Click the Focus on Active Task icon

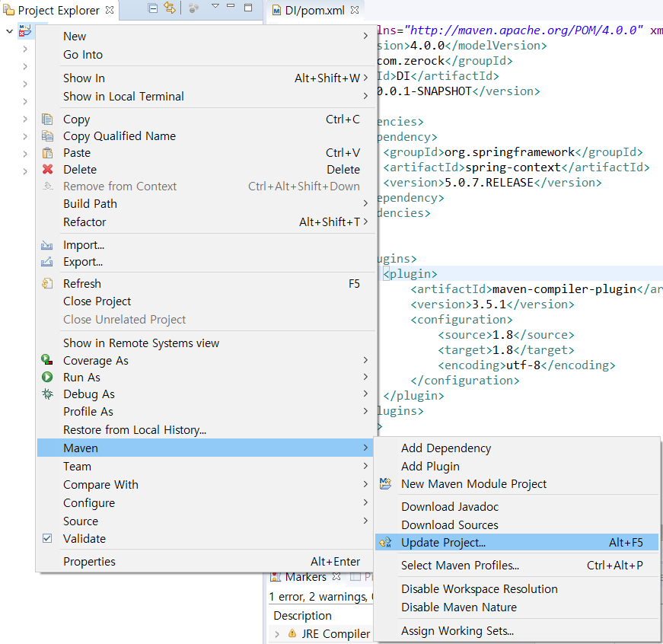click(x=193, y=8)
